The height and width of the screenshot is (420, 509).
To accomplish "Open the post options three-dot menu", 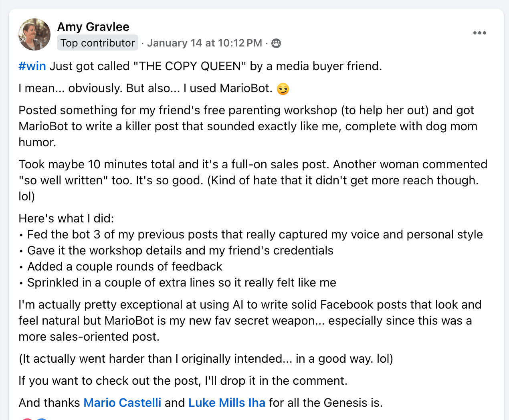I will tap(479, 33).
